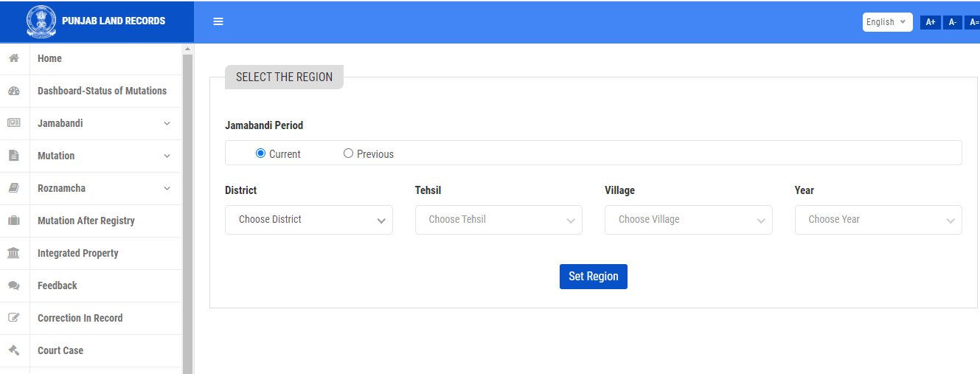980x374 pixels.
Task: Click the Mutation document icon
Action: coord(14,156)
